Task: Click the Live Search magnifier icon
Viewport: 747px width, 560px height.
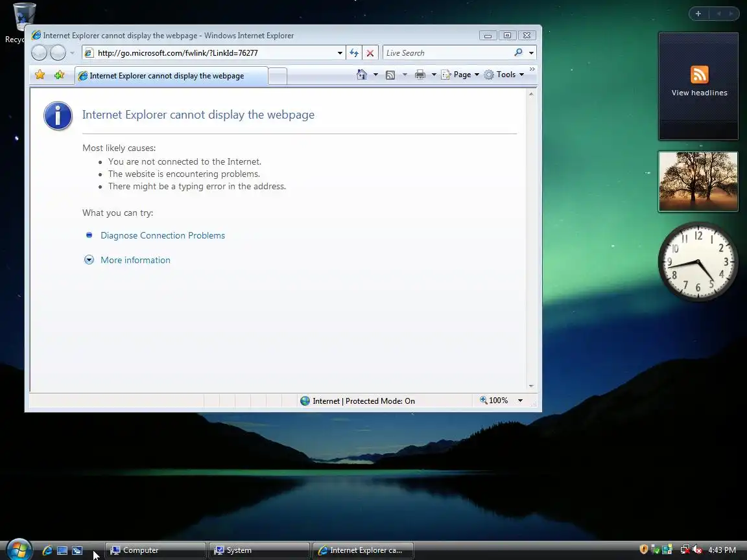Action: pos(518,52)
